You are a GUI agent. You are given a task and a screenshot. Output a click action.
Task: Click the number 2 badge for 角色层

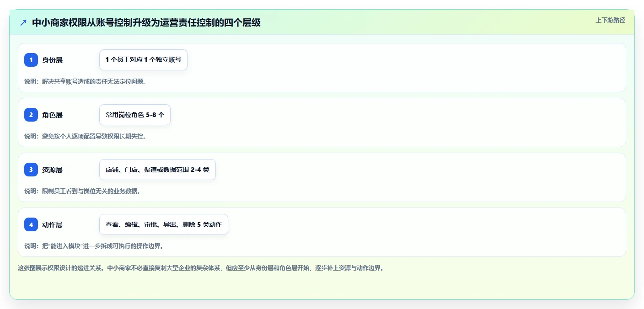pos(31,115)
